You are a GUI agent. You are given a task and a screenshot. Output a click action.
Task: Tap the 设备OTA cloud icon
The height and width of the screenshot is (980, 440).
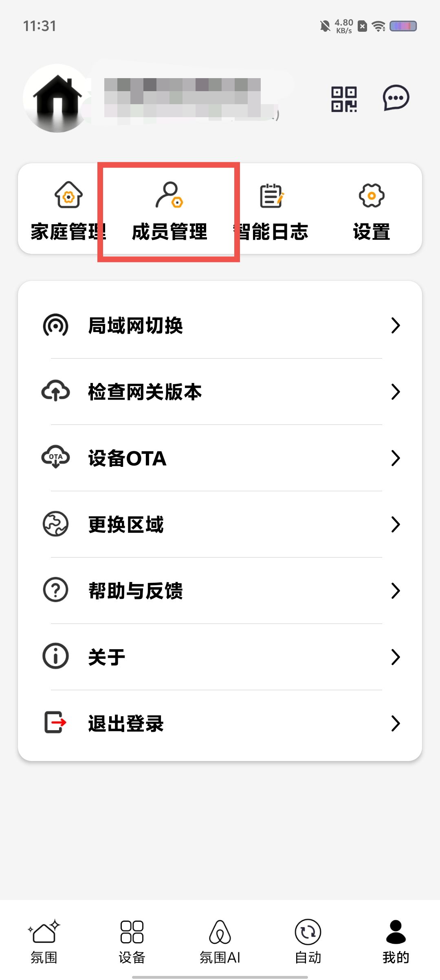pos(56,458)
